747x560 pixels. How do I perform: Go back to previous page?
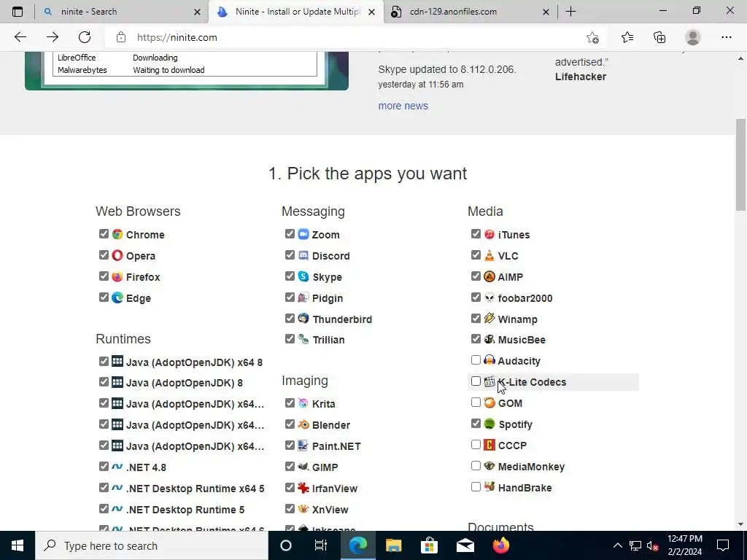(x=20, y=37)
